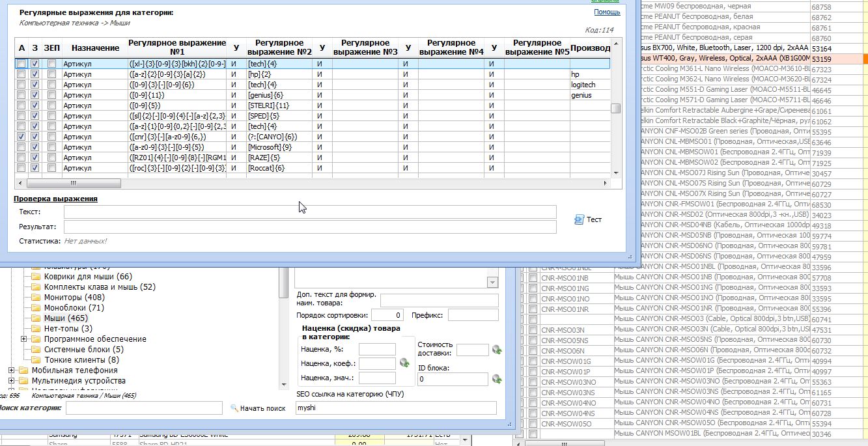The width and height of the screenshot is (868, 446).
Task: Click the folder icon of Тонкие клиенты
Action: (x=36, y=360)
